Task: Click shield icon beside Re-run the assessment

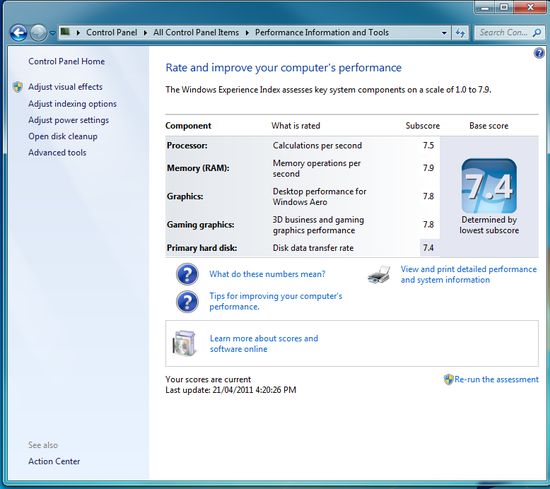Action: point(448,379)
